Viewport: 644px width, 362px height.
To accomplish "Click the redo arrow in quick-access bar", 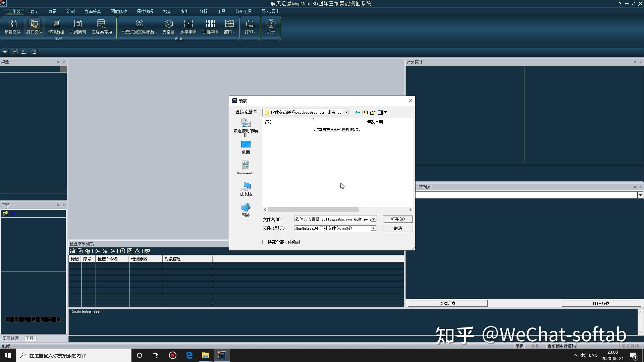I will coord(34,52).
